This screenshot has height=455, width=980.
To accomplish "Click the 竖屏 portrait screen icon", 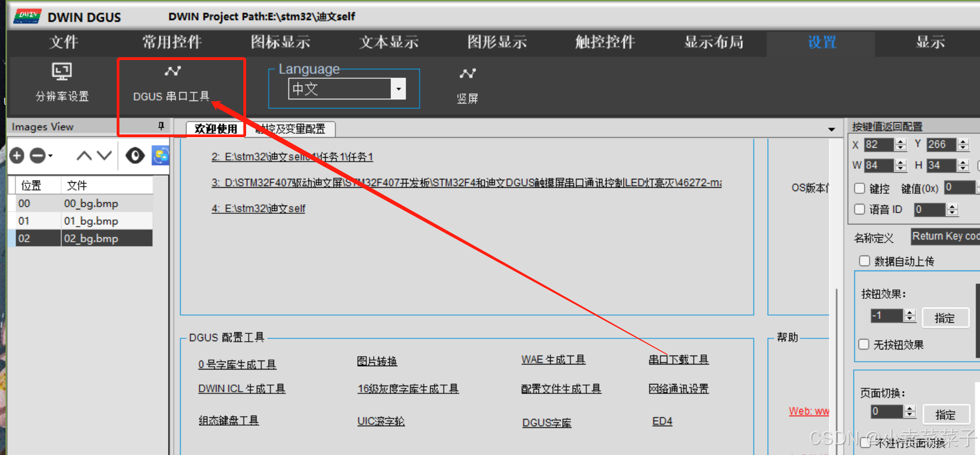I will pyautogui.click(x=467, y=86).
